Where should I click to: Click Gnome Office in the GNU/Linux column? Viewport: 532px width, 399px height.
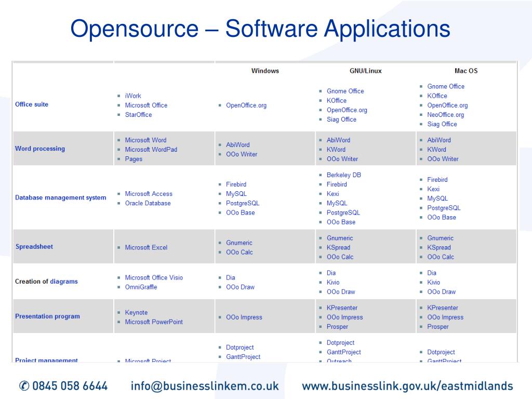click(x=345, y=91)
